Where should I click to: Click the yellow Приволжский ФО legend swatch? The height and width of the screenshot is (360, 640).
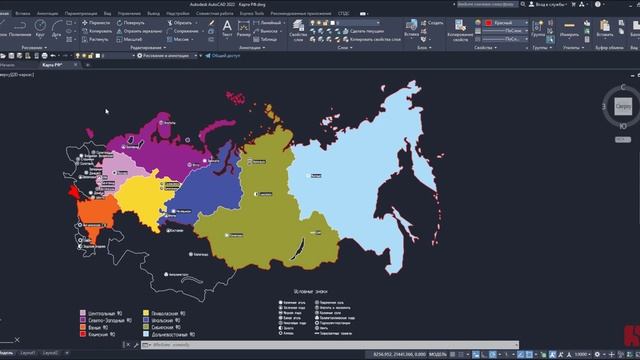[146, 313]
